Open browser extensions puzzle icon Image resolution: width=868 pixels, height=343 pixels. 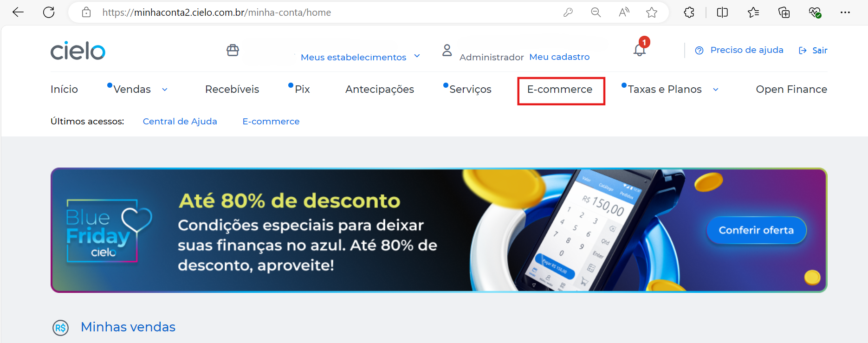689,13
